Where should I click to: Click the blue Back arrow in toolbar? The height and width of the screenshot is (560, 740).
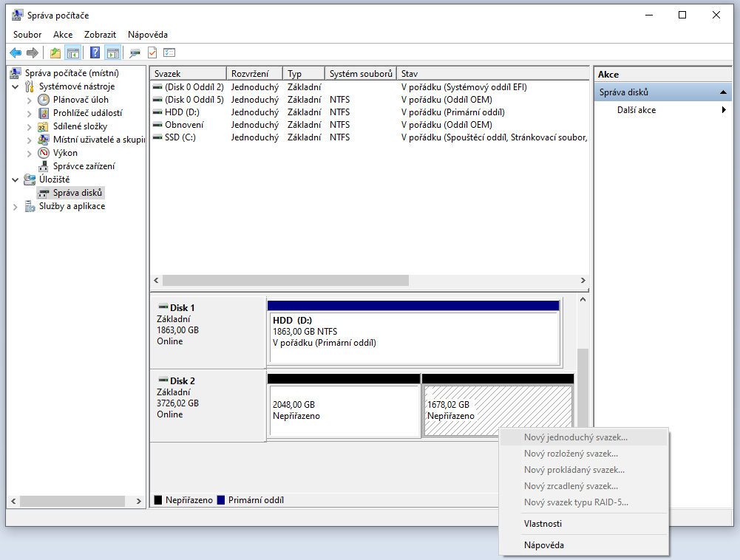pyautogui.click(x=16, y=52)
